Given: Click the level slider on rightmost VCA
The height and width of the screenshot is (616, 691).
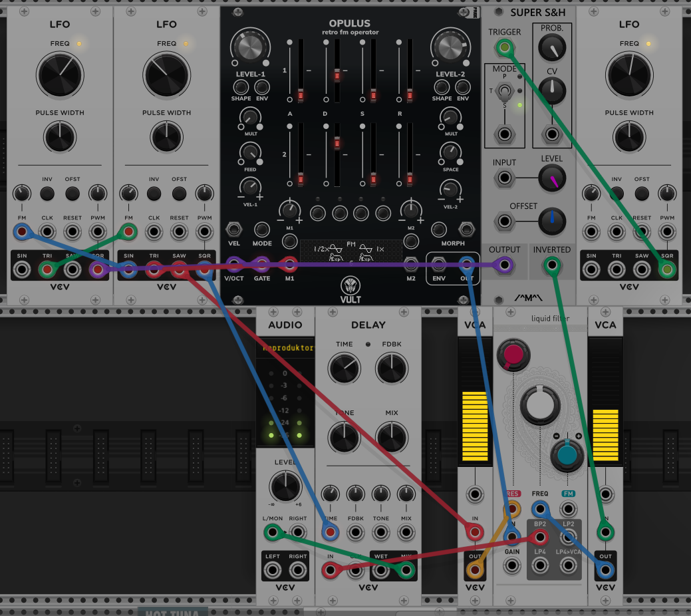Looking at the screenshot, I should pos(605,401).
